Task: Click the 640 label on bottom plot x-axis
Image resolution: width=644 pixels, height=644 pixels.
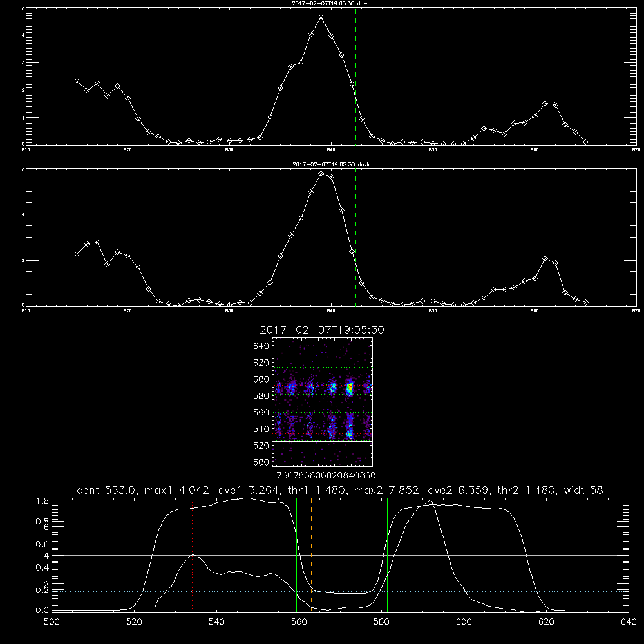Action: [x=629, y=622]
